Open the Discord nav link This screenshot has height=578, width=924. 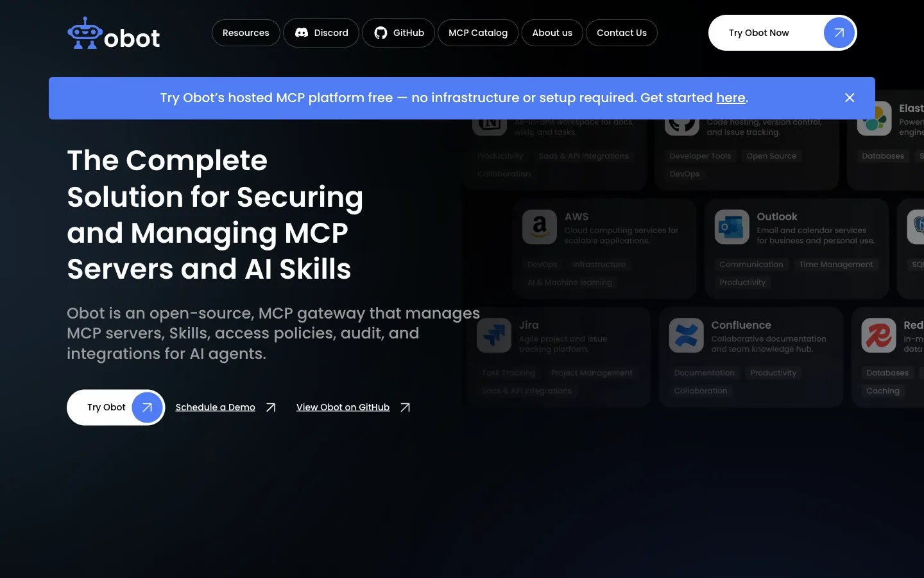(321, 33)
